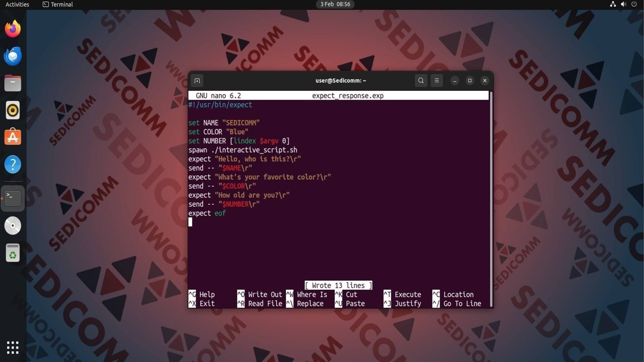Screen dimensions: 644x362
Task: Open Thunderbird mail from the dock
Action: coord(13,56)
